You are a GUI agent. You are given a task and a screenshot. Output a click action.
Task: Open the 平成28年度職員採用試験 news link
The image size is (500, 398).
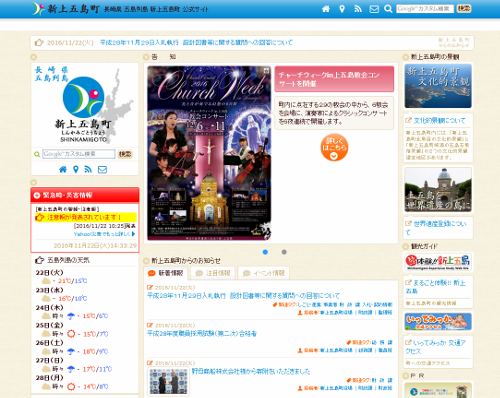(202, 333)
